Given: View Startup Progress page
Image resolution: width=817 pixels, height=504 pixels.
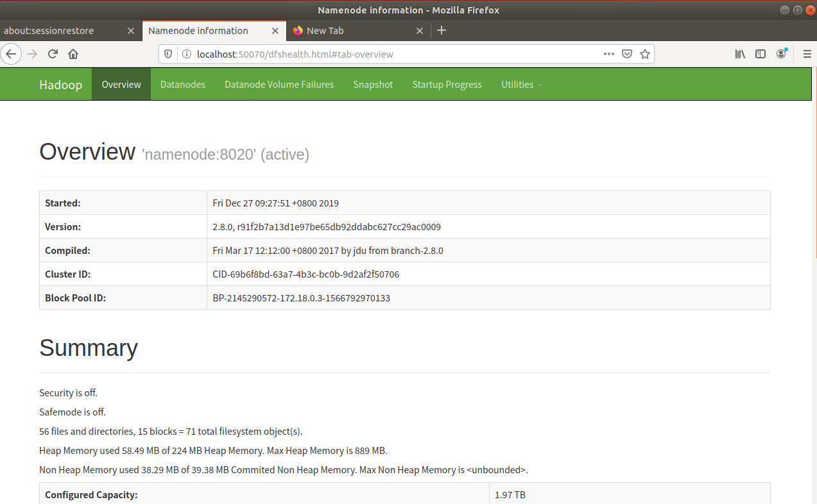Looking at the screenshot, I should point(447,85).
